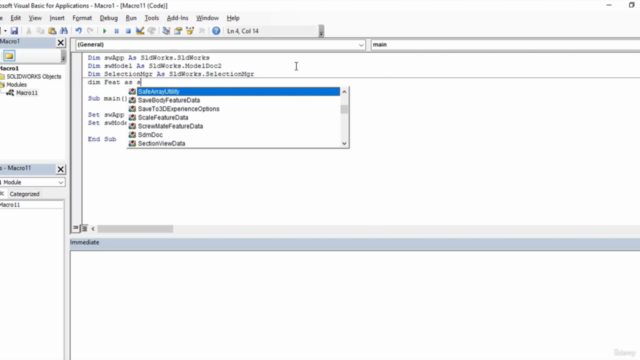Open the Insert menu
Viewport: 640px width, 360px height.
pyautogui.click(x=57, y=18)
